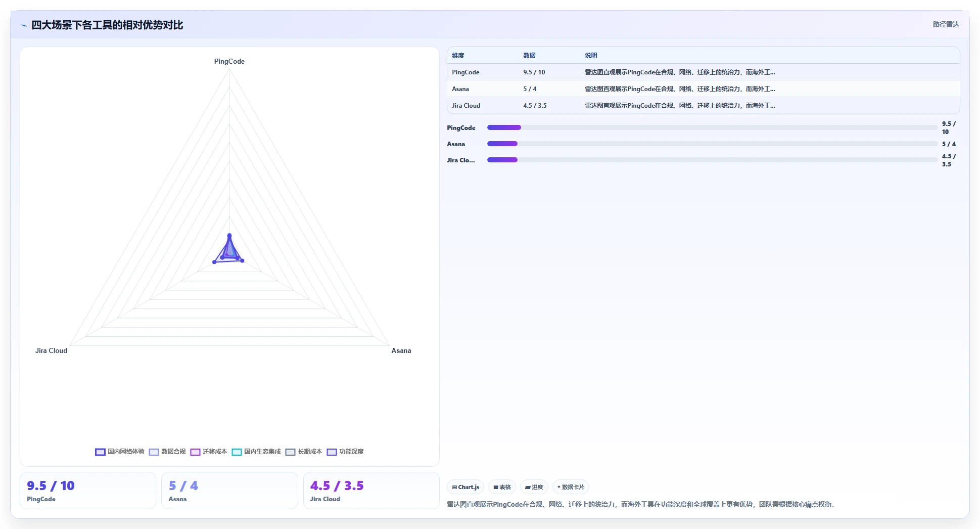
Task: Click the radar summary sentence under the tags
Action: [x=641, y=504]
